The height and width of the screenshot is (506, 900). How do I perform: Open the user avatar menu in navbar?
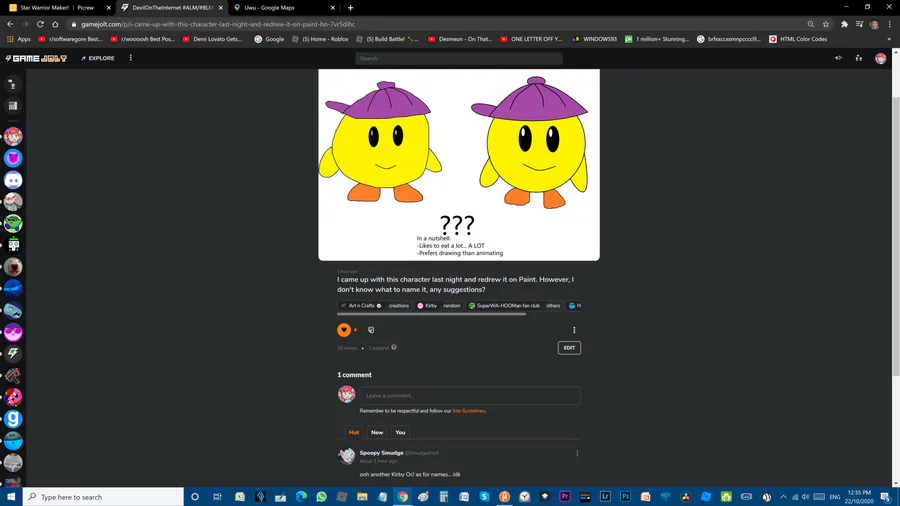880,58
